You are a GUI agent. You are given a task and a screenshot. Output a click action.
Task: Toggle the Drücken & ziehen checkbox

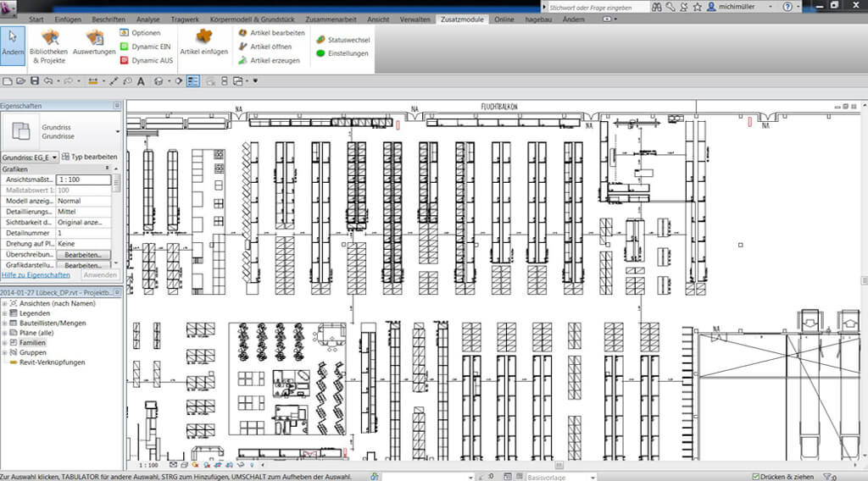pyautogui.click(x=755, y=477)
